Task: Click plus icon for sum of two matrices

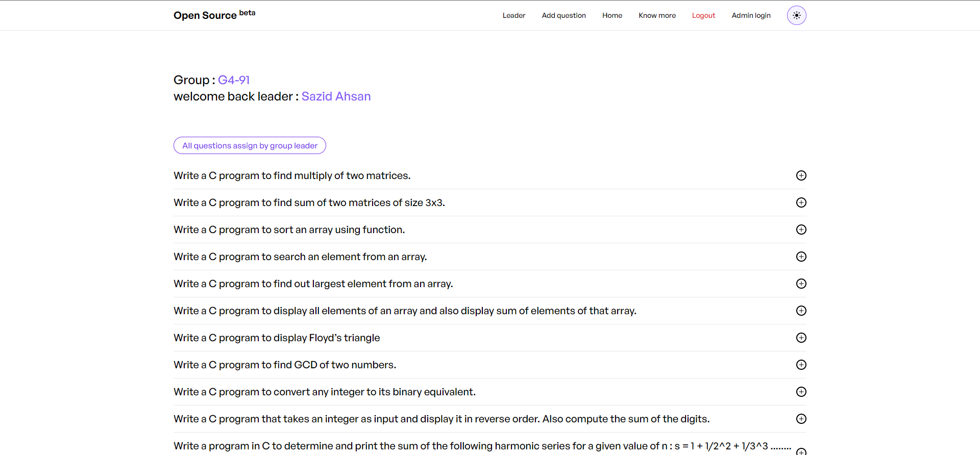Action: (801, 203)
